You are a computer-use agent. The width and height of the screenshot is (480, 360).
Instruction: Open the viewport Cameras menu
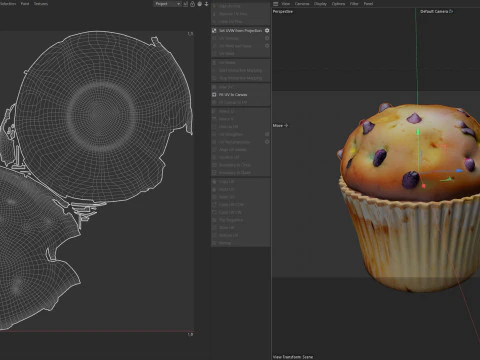point(302,4)
